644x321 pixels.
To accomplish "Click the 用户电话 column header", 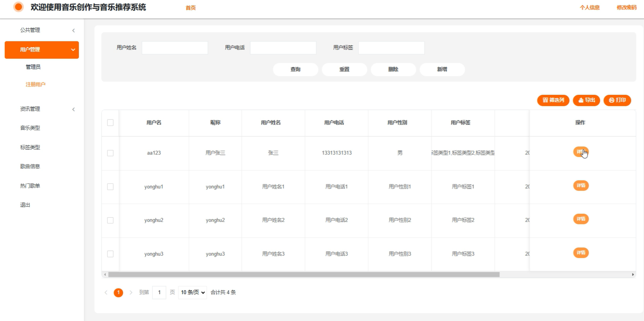I will [334, 123].
